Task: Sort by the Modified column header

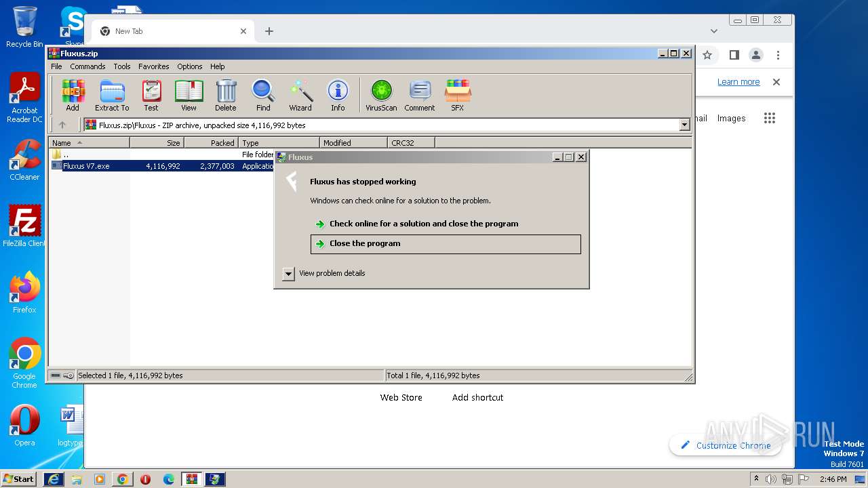Action: click(353, 143)
